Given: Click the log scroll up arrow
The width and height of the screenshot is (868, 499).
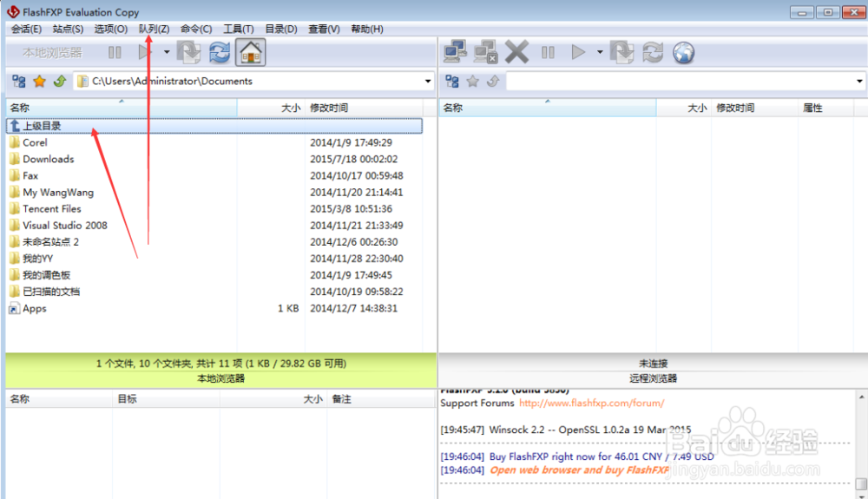Looking at the screenshot, I should click(861, 397).
